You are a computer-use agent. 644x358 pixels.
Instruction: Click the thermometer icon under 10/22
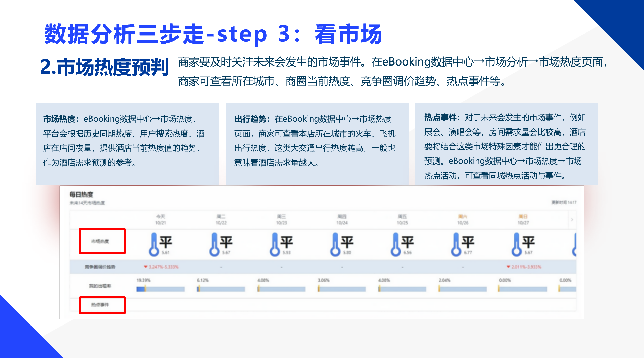pos(214,244)
